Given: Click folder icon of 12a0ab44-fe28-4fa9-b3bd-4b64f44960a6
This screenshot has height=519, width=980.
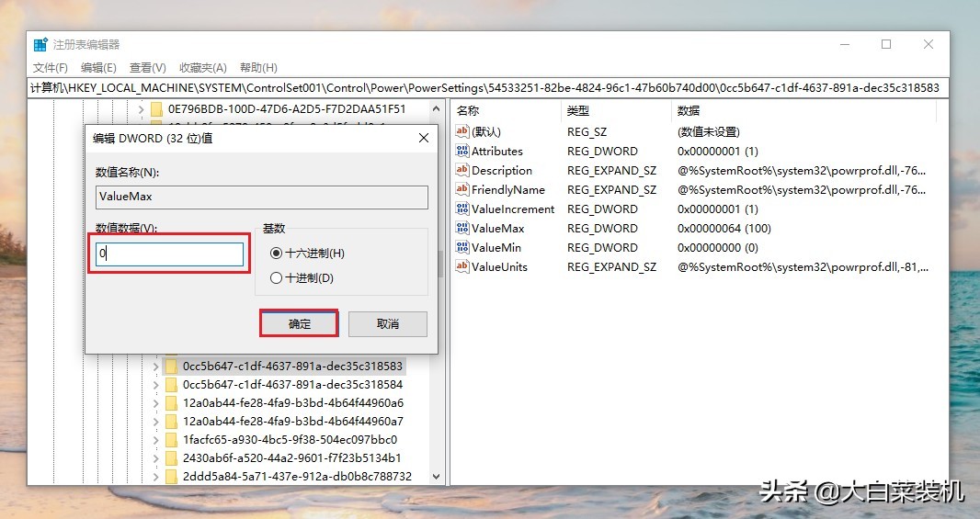Looking at the screenshot, I should pos(171,403).
